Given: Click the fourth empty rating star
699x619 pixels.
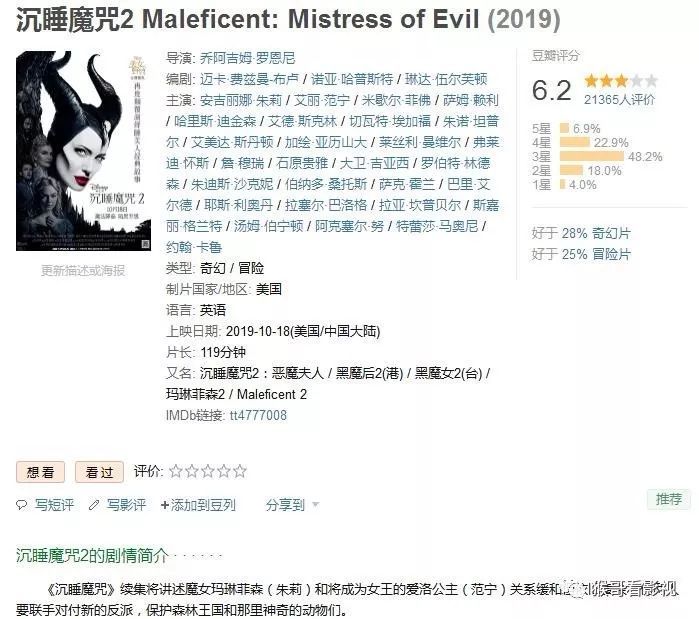Looking at the screenshot, I should point(224,471).
